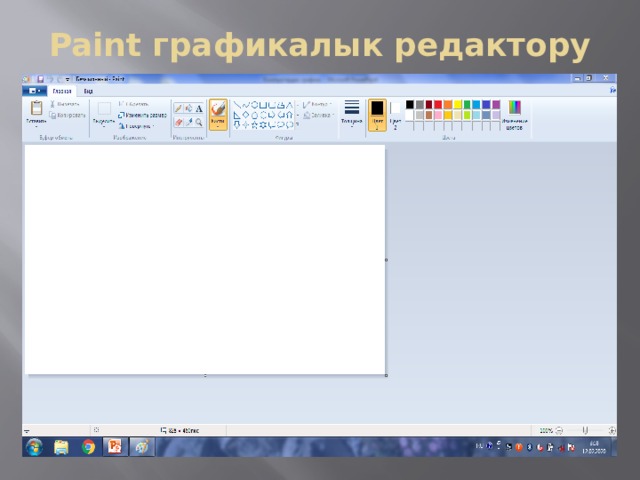Click the canvas bottom-right resize handle
Screen dimensions: 640x480
(387, 375)
